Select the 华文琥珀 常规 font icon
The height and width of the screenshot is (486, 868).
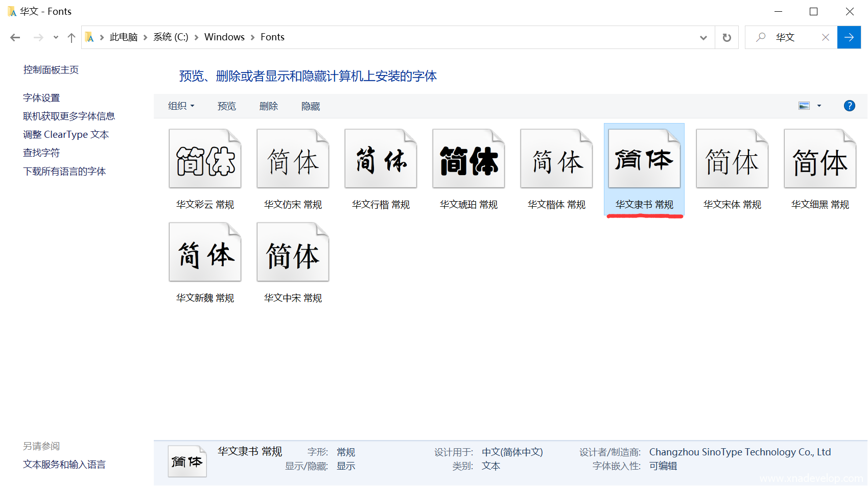tap(468, 159)
